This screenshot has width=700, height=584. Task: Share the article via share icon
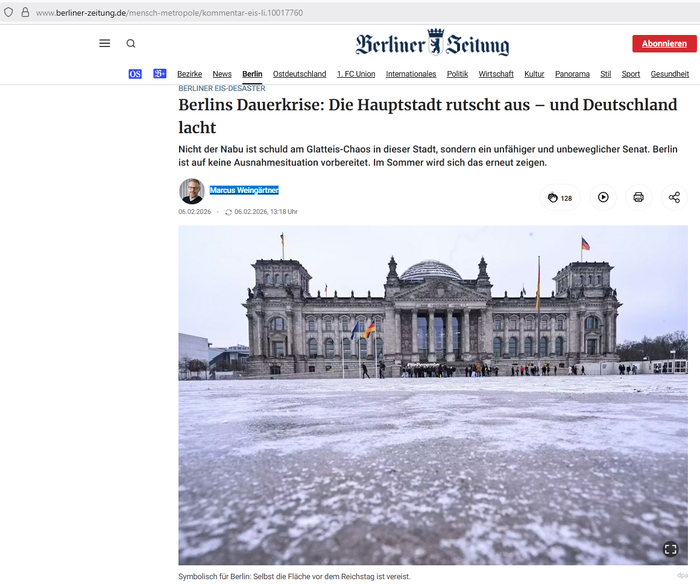point(674,198)
